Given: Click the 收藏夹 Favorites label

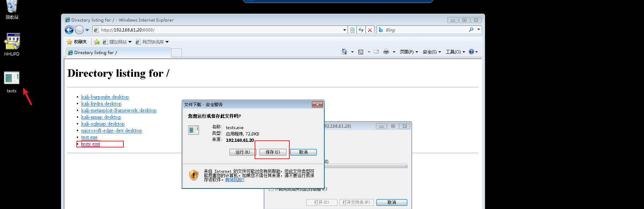Looking at the screenshot, I should click(x=80, y=42).
